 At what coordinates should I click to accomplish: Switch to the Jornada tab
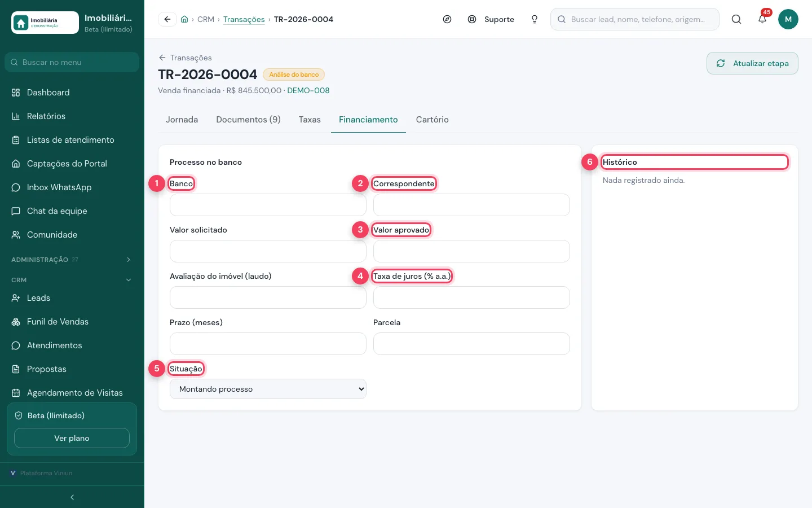182,120
